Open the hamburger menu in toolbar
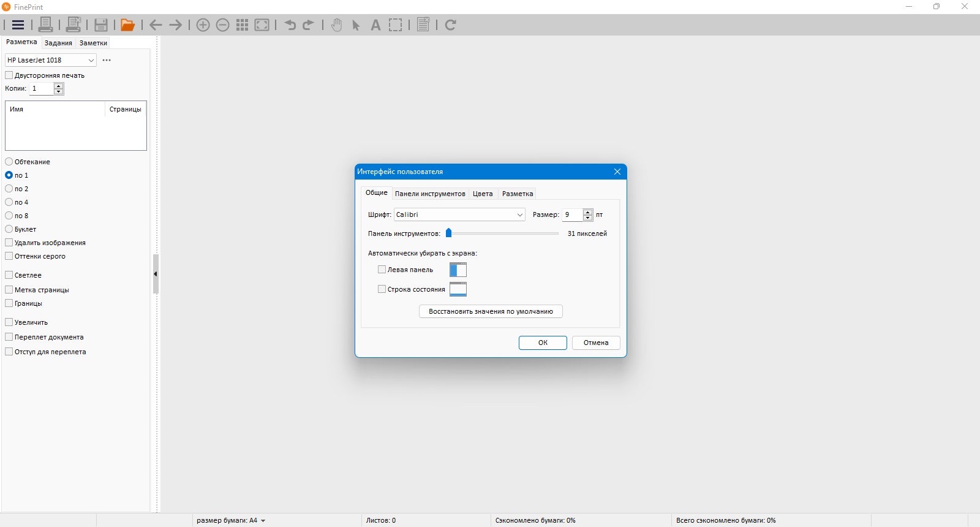The height and width of the screenshot is (527, 980). pos(18,25)
